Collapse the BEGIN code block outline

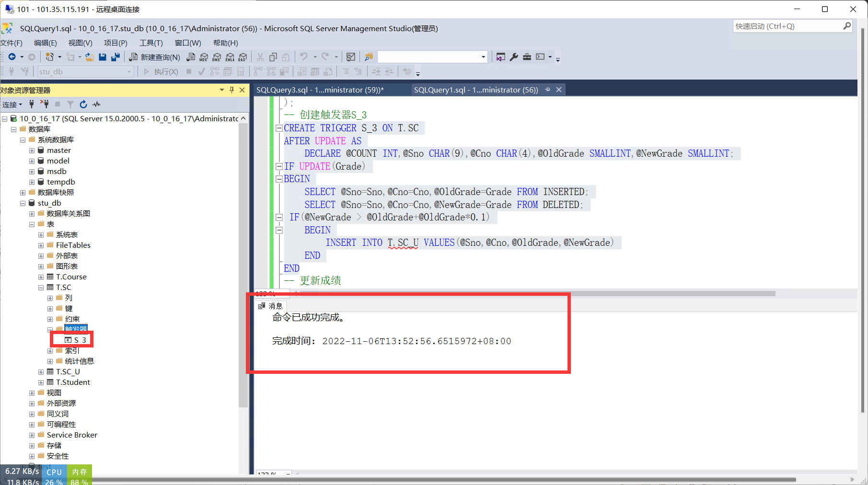(279, 179)
